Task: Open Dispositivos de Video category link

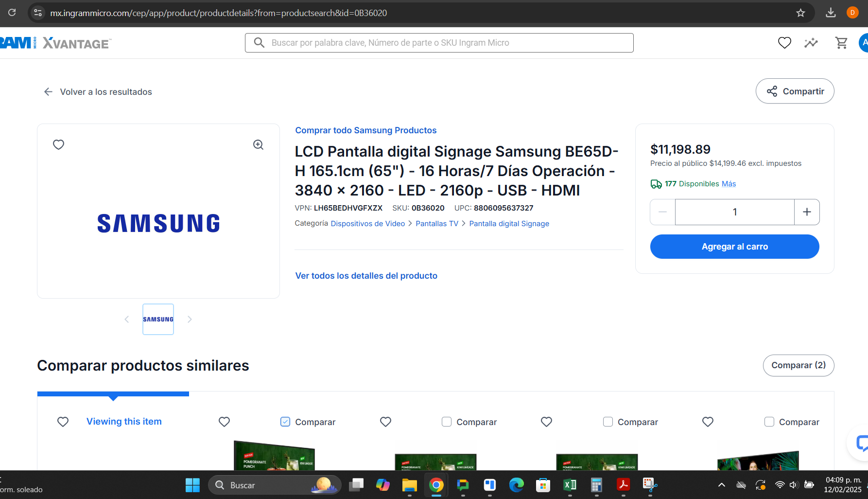Action: click(x=368, y=224)
